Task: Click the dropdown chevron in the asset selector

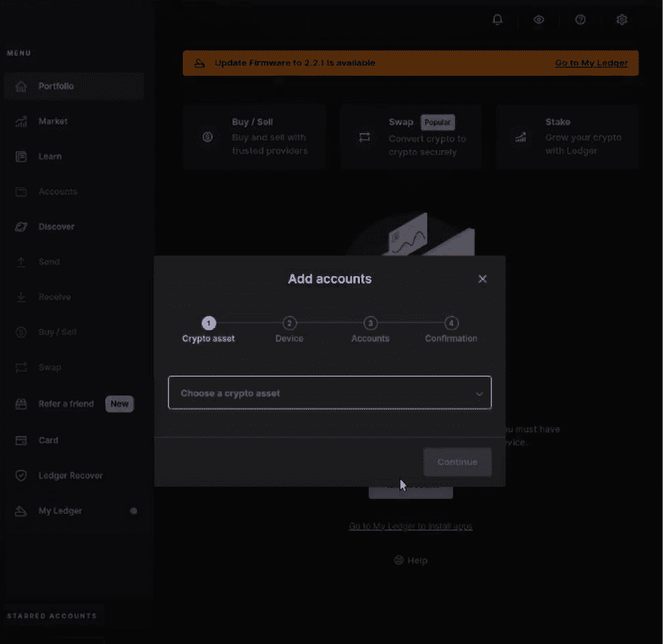Action: tap(479, 394)
